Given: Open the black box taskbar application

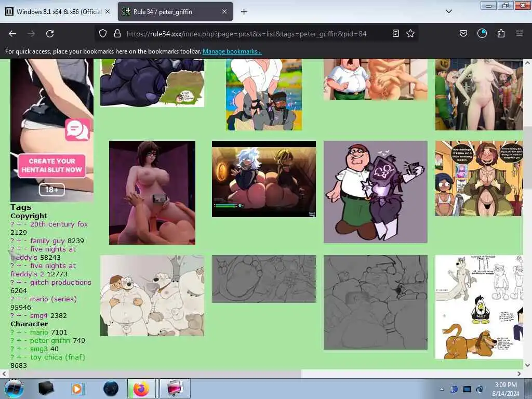Looking at the screenshot, I should pos(46,389).
